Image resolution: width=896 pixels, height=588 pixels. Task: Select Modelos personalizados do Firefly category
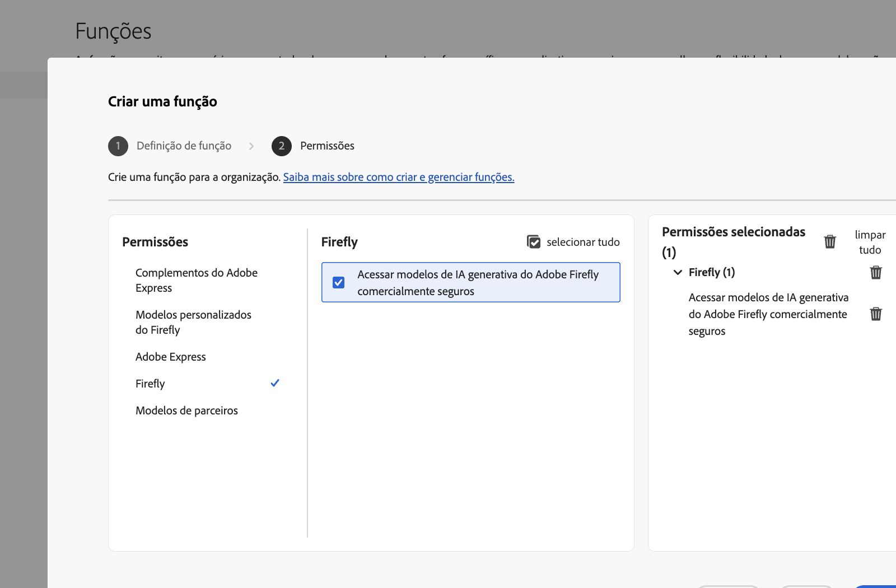coord(193,322)
